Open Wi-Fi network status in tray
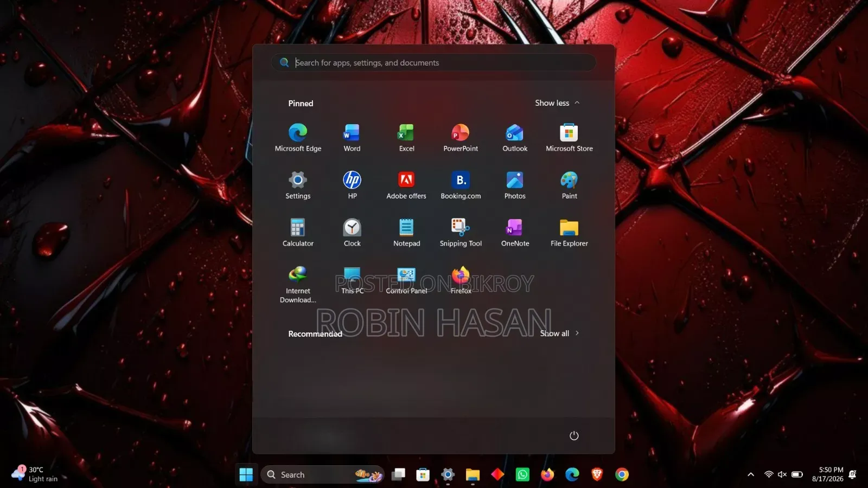Screen dimensions: 868x488 pyautogui.click(x=769, y=475)
